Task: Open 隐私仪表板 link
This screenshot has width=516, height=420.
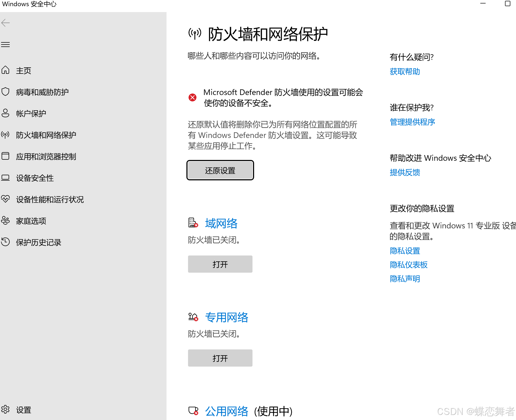Action: click(x=409, y=265)
